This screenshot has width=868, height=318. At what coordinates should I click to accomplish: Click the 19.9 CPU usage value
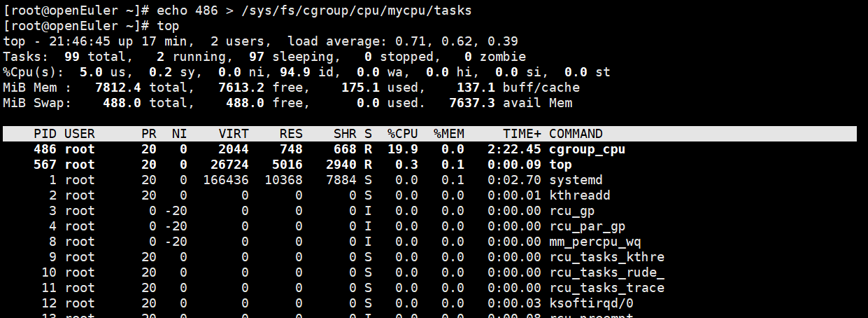coord(406,149)
